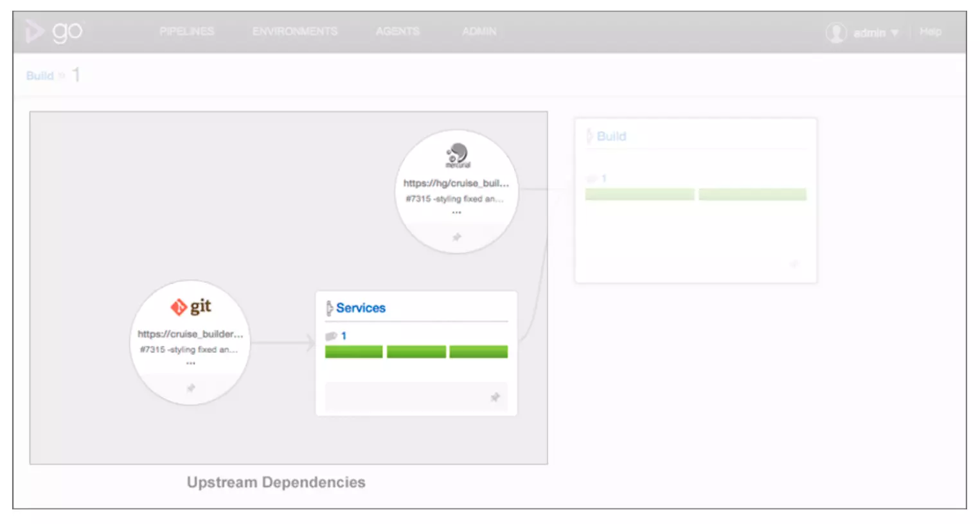This screenshot has height=524, width=980.
Task: Click the Go logo in header
Action: (x=54, y=31)
